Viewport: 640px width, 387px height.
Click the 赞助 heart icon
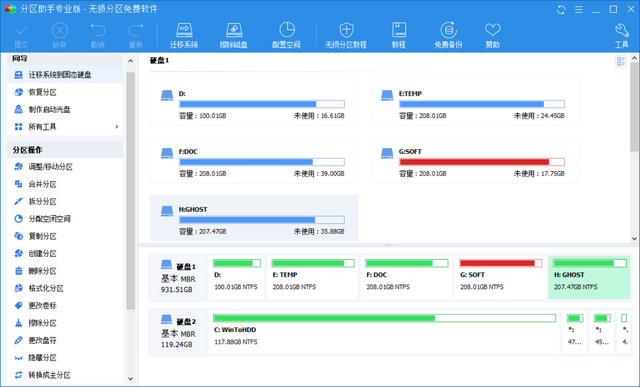[x=493, y=30]
